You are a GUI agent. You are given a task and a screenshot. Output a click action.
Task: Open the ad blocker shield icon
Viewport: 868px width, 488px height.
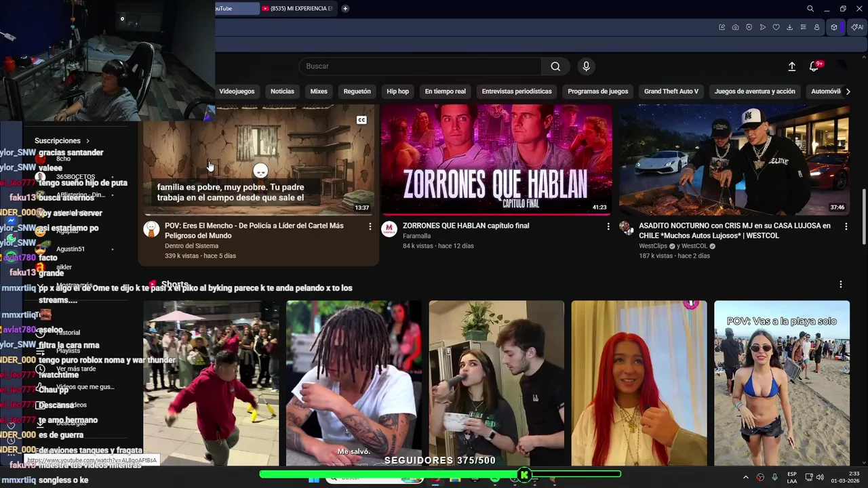coord(749,27)
